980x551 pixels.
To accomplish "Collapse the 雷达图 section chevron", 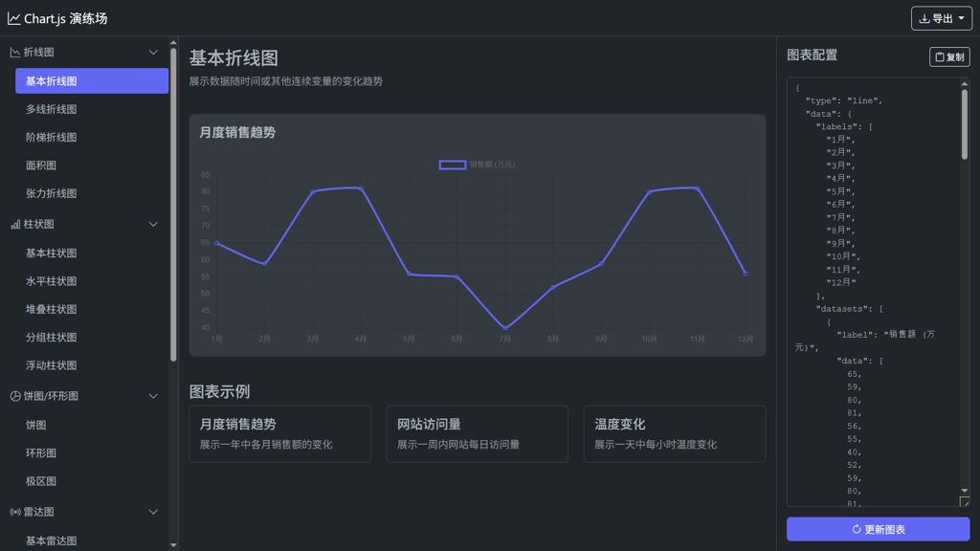I will 153,512.
